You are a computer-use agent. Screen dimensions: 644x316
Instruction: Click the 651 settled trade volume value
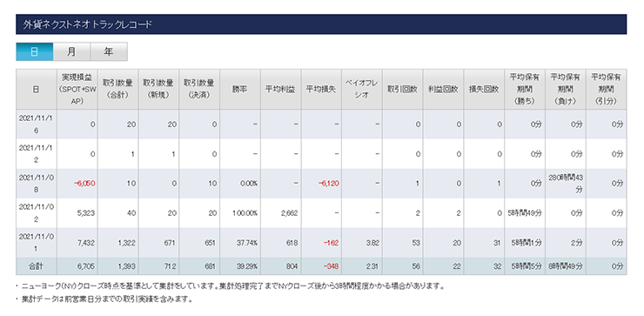point(211,243)
